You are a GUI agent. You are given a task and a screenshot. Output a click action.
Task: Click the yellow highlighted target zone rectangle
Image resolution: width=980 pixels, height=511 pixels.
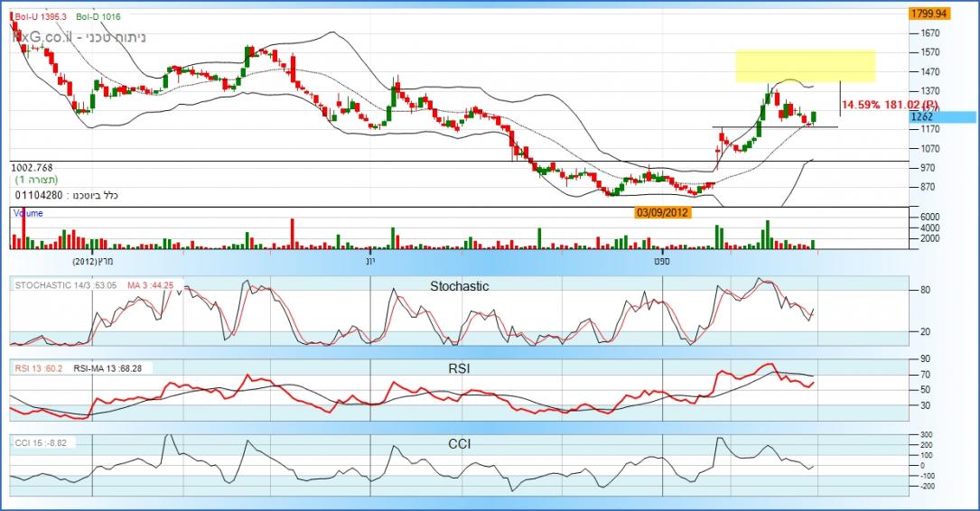point(804,66)
